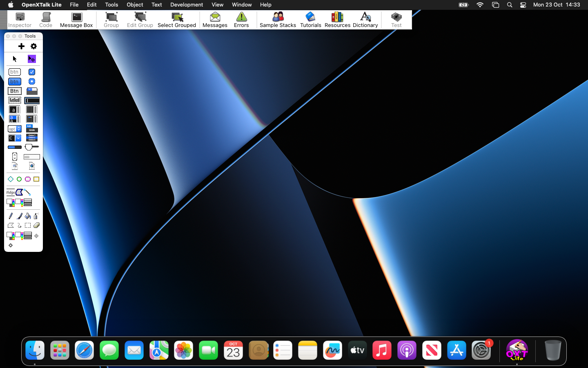This screenshot has width=588, height=368.
Task: Choose the standard rounded btn button control
Action: pos(15,72)
